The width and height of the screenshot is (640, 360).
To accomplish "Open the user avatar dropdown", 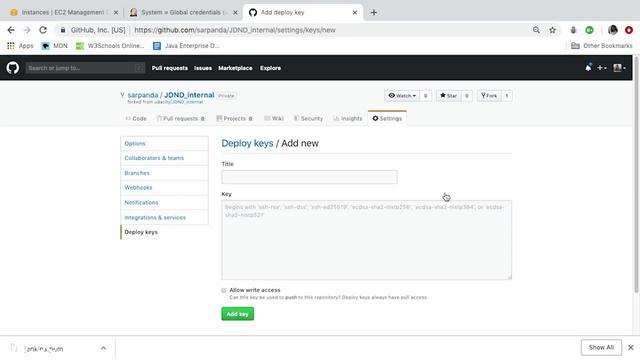I will point(619,68).
